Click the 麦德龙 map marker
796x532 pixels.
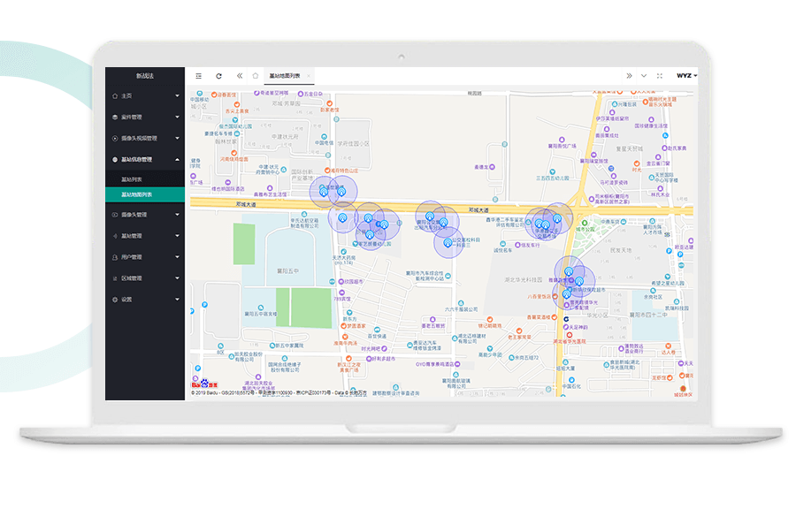pyautogui.click(x=492, y=167)
